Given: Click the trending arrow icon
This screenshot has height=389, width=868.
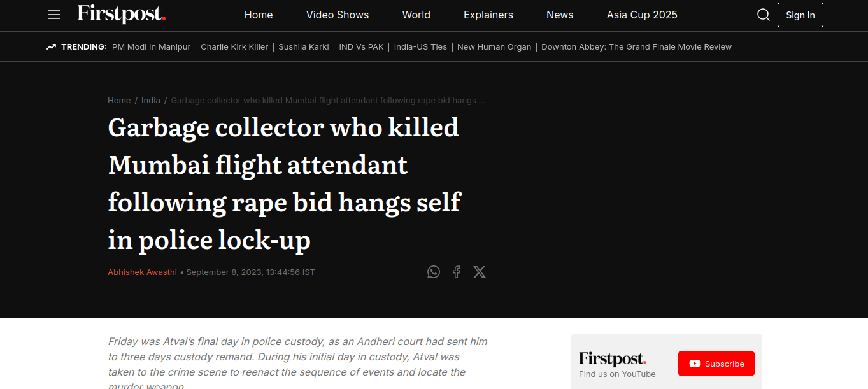Looking at the screenshot, I should pyautogui.click(x=52, y=47).
